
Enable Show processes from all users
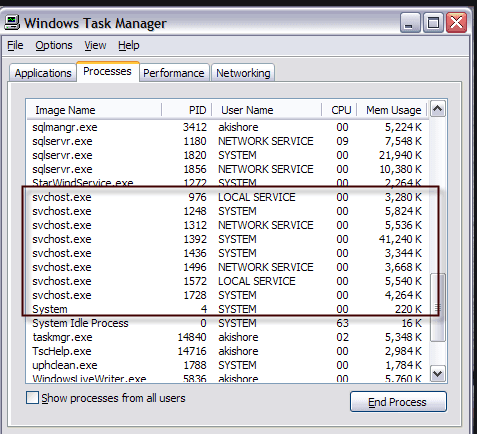(x=32, y=398)
